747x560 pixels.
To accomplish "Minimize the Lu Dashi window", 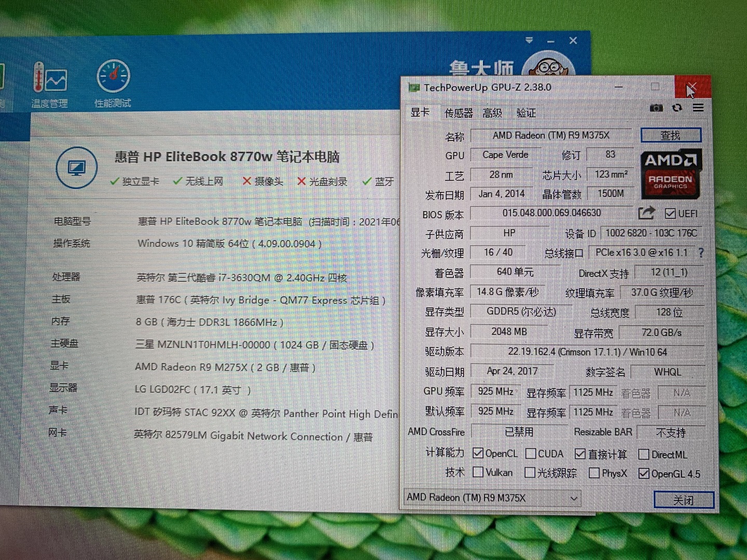I will click(551, 40).
